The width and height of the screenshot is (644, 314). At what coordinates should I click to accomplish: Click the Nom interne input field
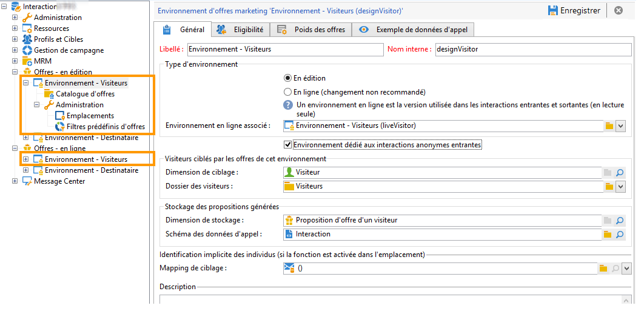[x=533, y=49]
